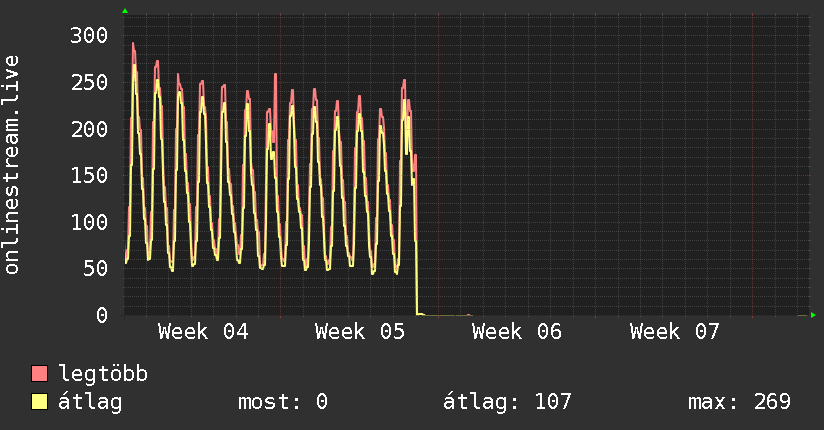The image size is (824, 430).
Task: Click the 100 y-axis value
Action: 88,222
